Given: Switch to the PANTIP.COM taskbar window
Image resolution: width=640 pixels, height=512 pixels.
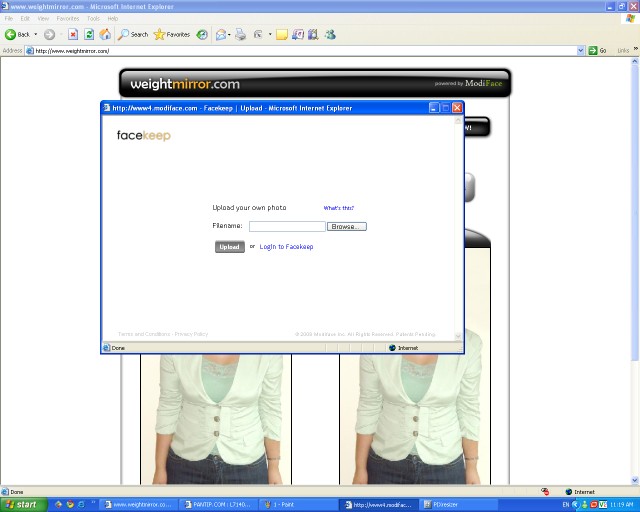Looking at the screenshot, I should pos(218,505).
